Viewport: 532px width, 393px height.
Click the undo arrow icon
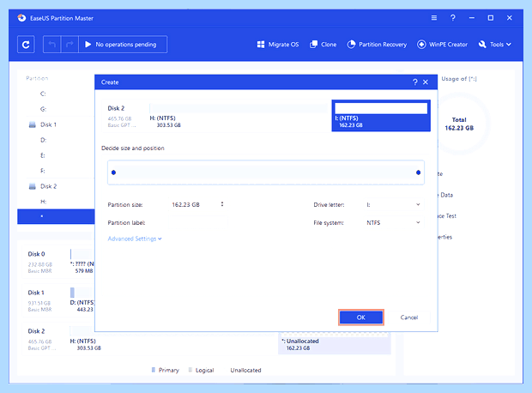point(51,45)
